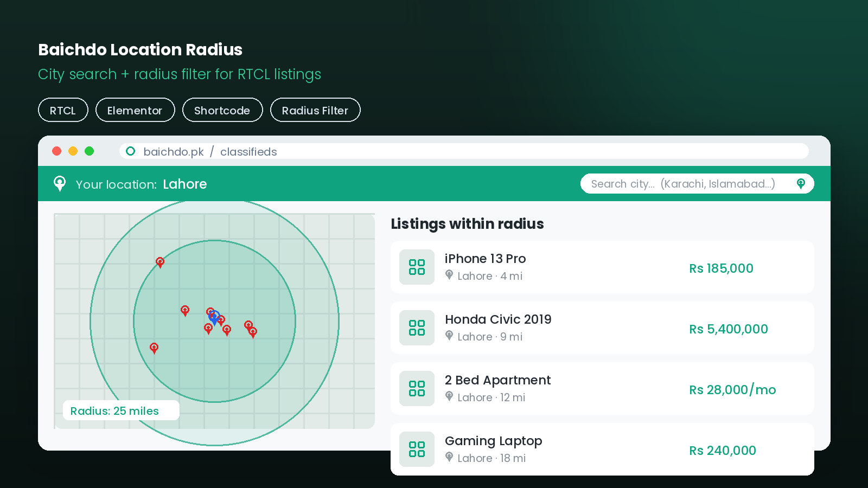Click the category grid icon for iPhone 13 Pro
Screen dimensions: 868x488
coord(417,267)
